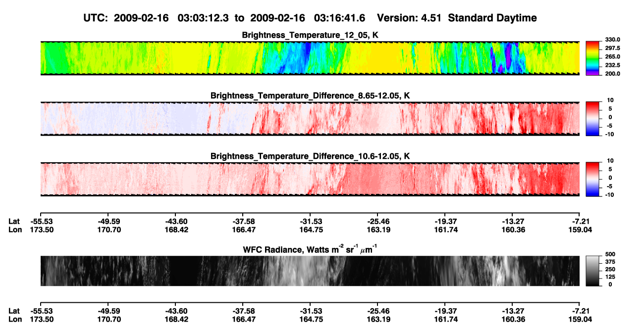Click latitude -25.46 on the axis above WFC panel
Image resolution: width=644 pixels, height=330 pixels.
tap(377, 222)
